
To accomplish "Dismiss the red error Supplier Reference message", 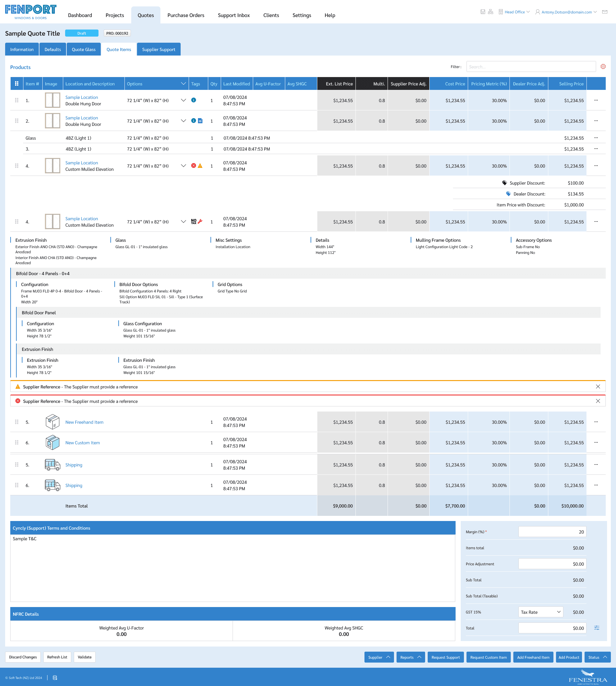I will tap(598, 401).
